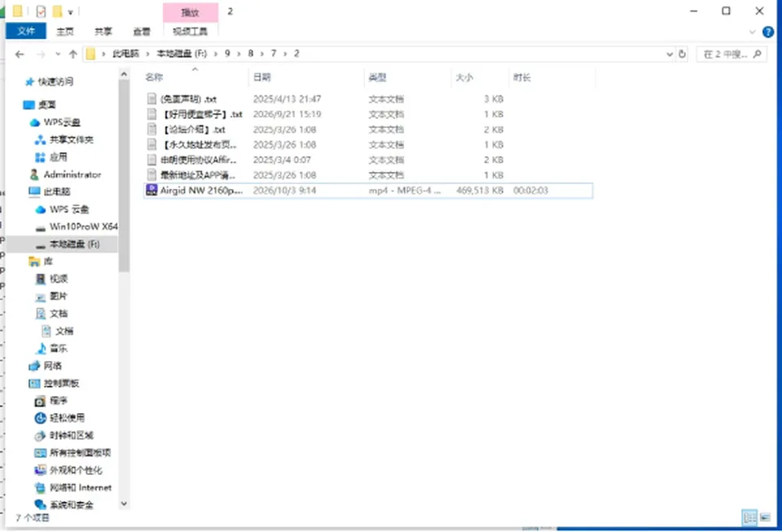Expand the address bar history dropdown

pos(670,54)
